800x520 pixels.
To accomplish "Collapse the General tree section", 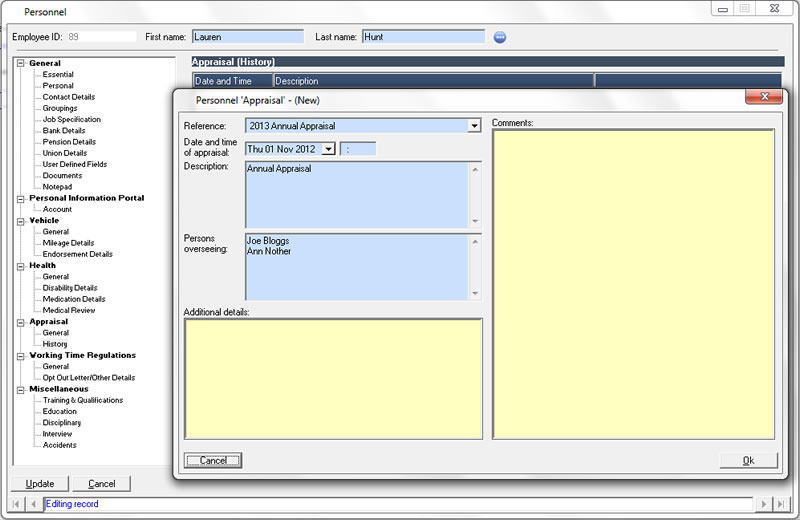I will (x=21, y=64).
